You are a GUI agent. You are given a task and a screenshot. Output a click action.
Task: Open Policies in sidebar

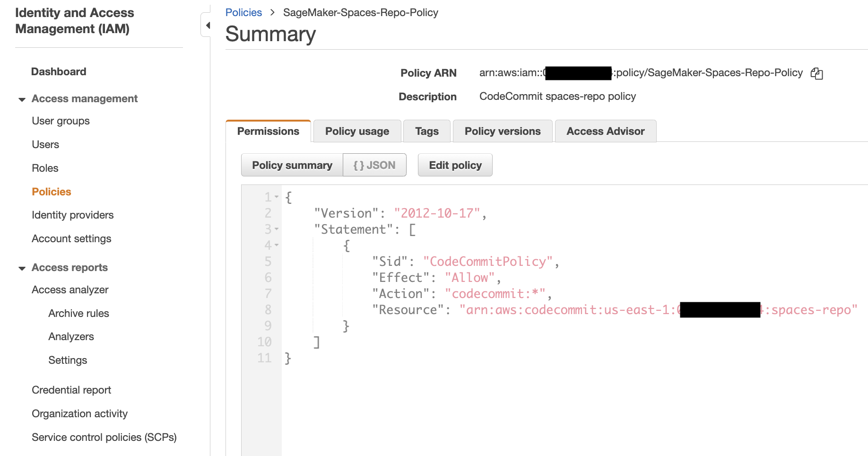tap(51, 192)
